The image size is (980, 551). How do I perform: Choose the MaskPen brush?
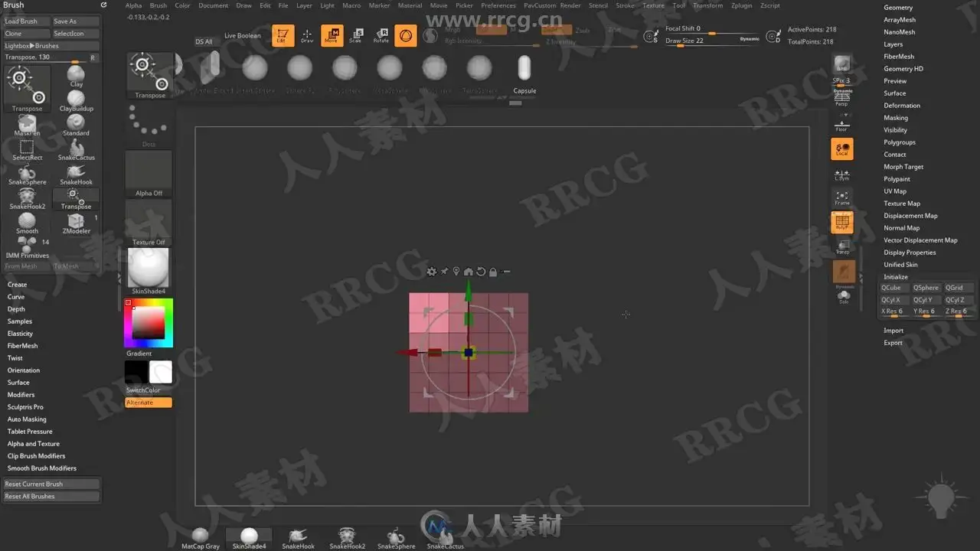coord(27,124)
